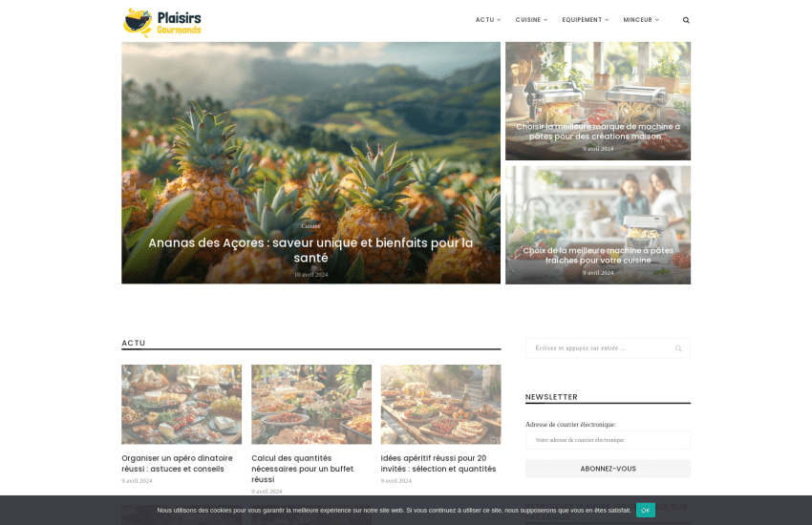Open the machine à pâtes brand article
812x525 pixels.
(x=598, y=132)
